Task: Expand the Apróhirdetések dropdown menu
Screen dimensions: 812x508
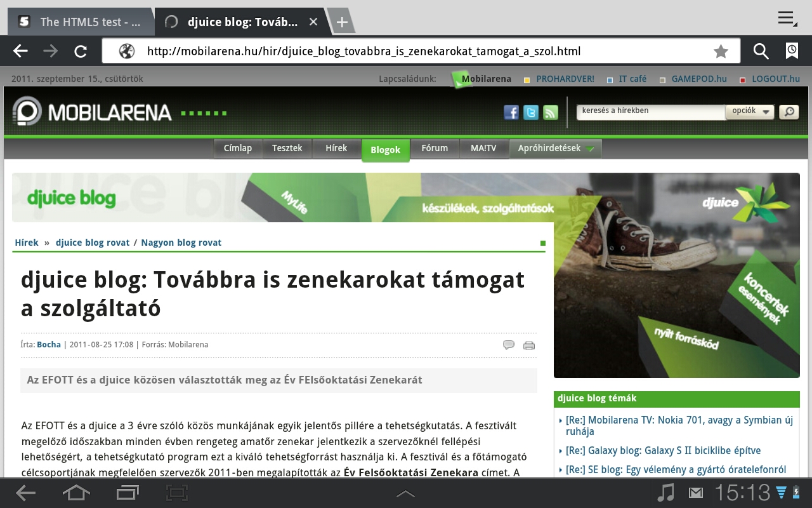Action: click(556, 149)
